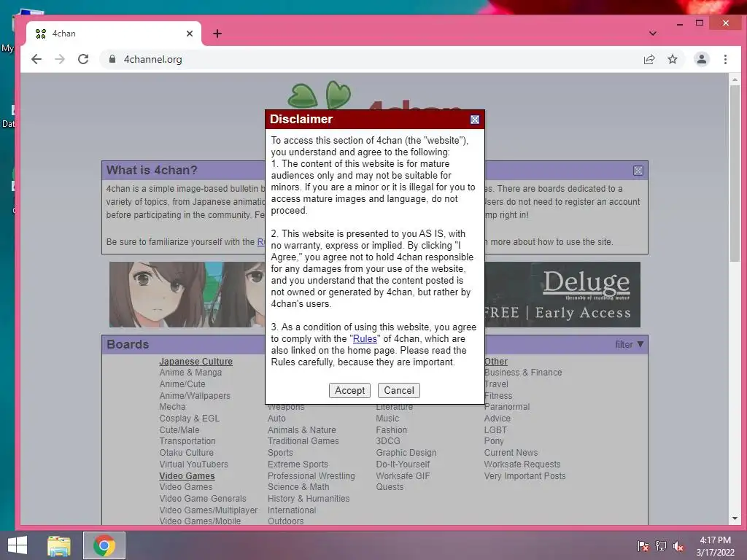The image size is (747, 560).
Task: Click the muted volume tray icon
Action: click(678, 546)
